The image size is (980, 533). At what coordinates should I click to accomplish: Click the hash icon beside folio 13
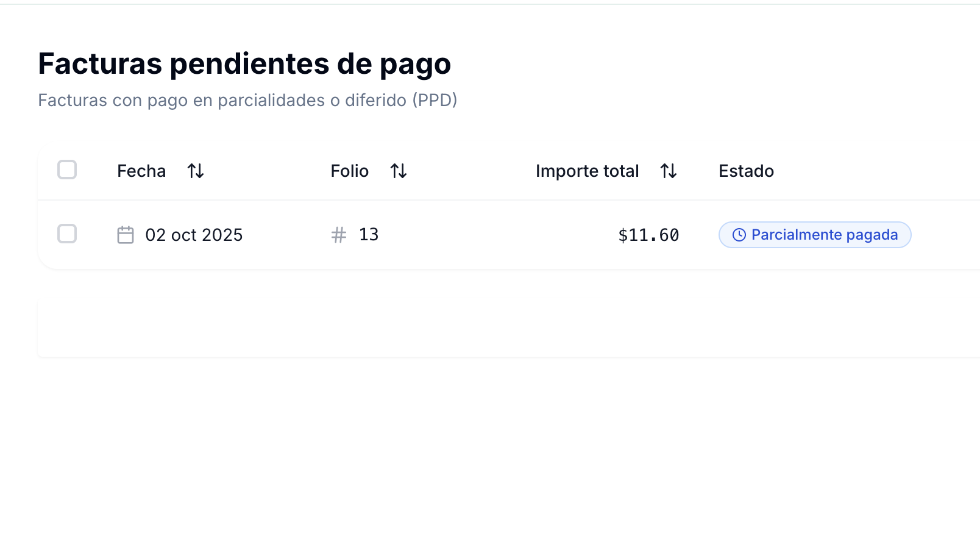[338, 234]
